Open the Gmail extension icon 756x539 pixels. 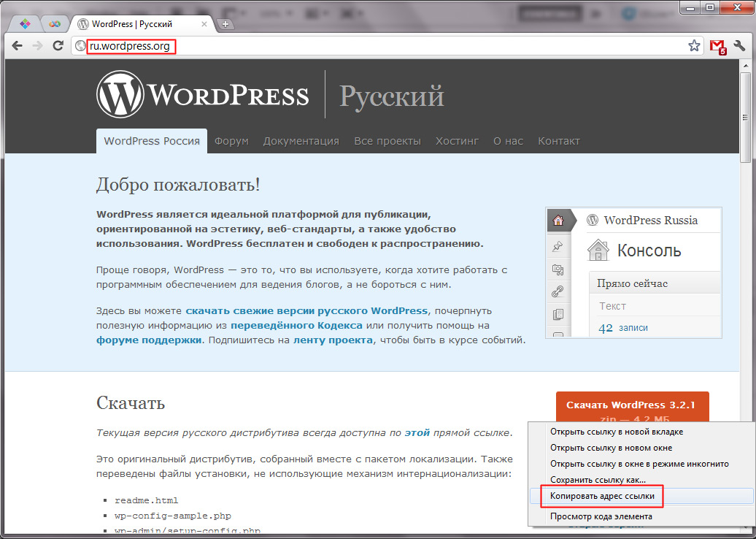tap(718, 46)
